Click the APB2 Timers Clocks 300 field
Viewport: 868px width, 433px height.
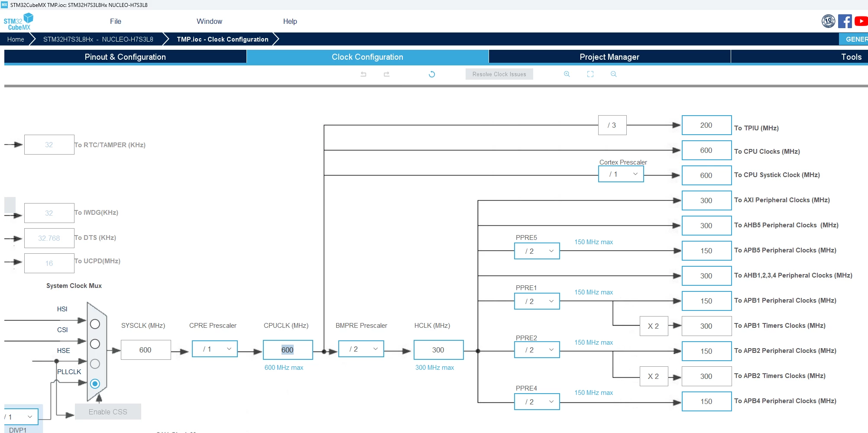coord(706,376)
